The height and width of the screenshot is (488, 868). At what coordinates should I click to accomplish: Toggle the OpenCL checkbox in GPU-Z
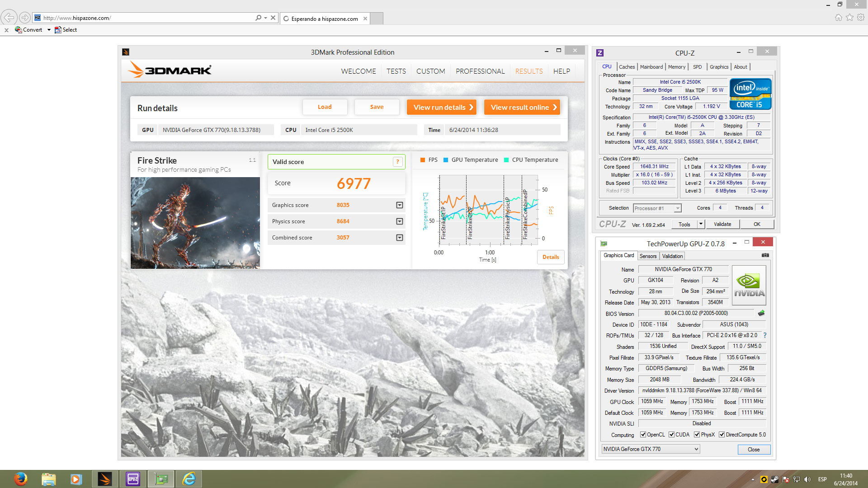pos(643,435)
